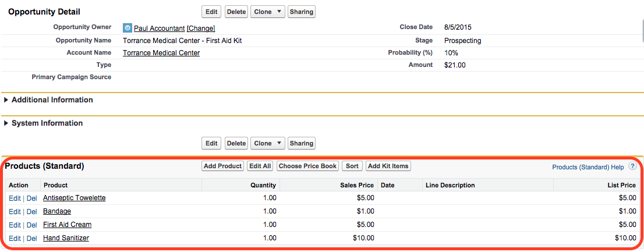This screenshot has height=252, width=644.
Task: Click the Products (Standard) help question-mark icon
Action: coord(632,166)
